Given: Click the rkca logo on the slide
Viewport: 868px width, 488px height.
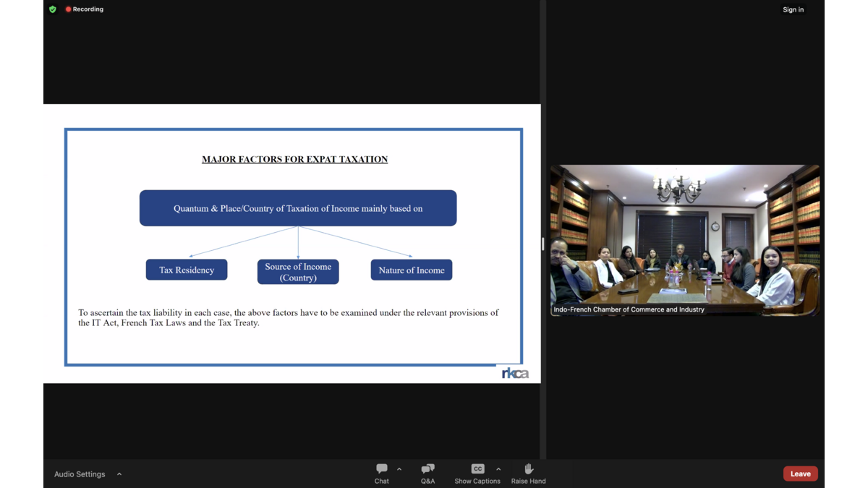Looking at the screenshot, I should pyautogui.click(x=515, y=373).
